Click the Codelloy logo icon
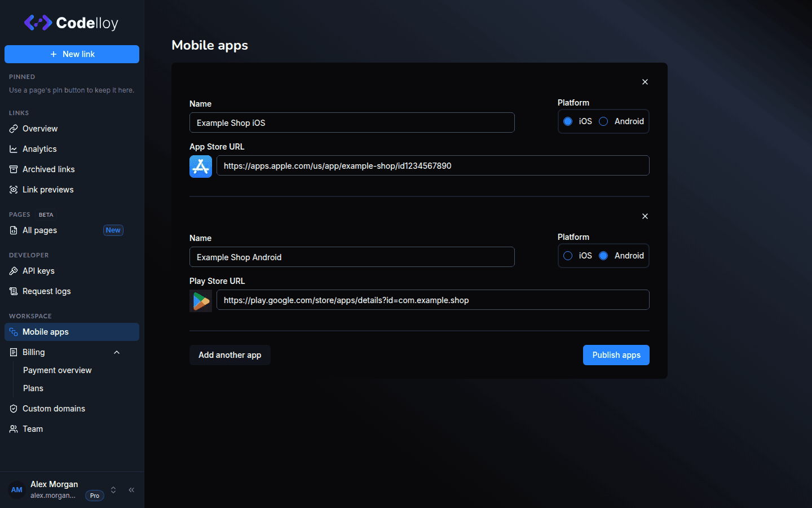Viewport: 812px width, 508px height. click(38, 23)
